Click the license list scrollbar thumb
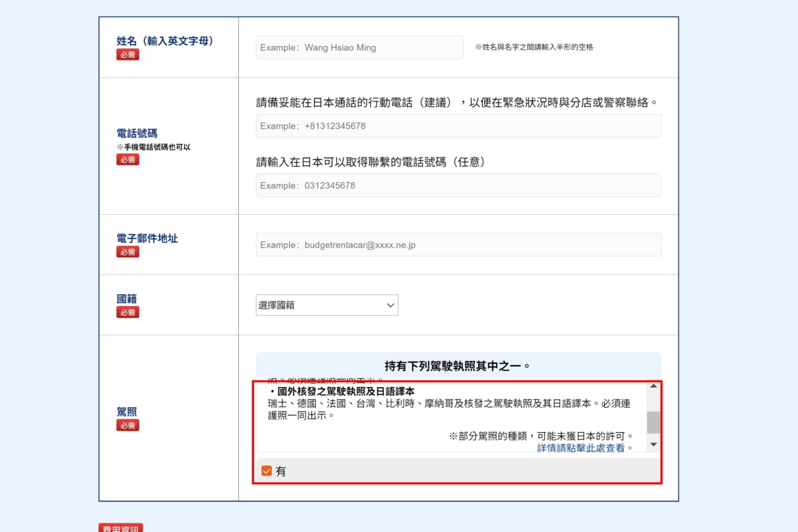 [x=653, y=422]
